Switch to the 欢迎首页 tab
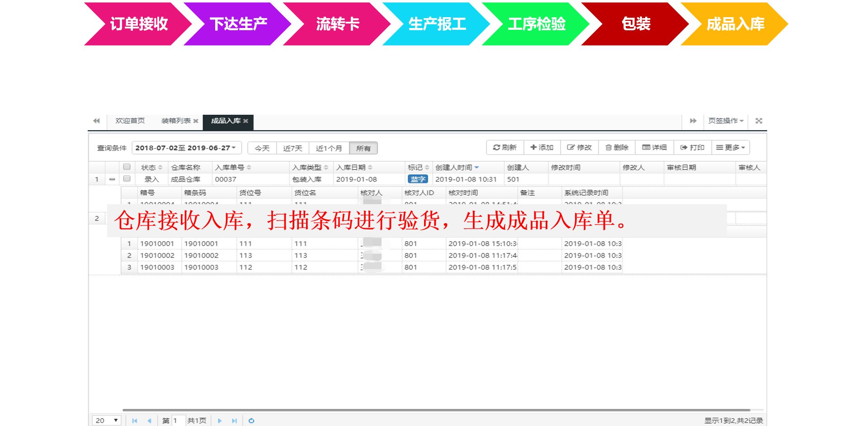 (x=130, y=121)
